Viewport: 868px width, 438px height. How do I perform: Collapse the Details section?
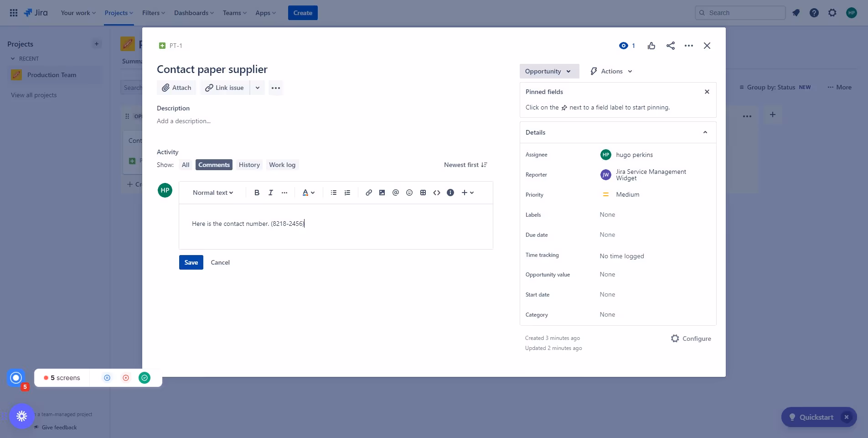705,132
